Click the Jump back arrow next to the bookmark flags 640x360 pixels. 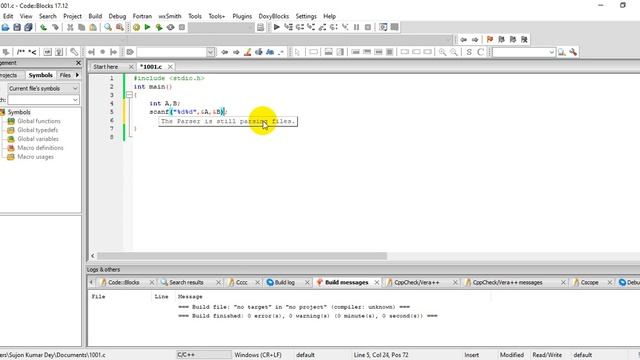(464, 40)
